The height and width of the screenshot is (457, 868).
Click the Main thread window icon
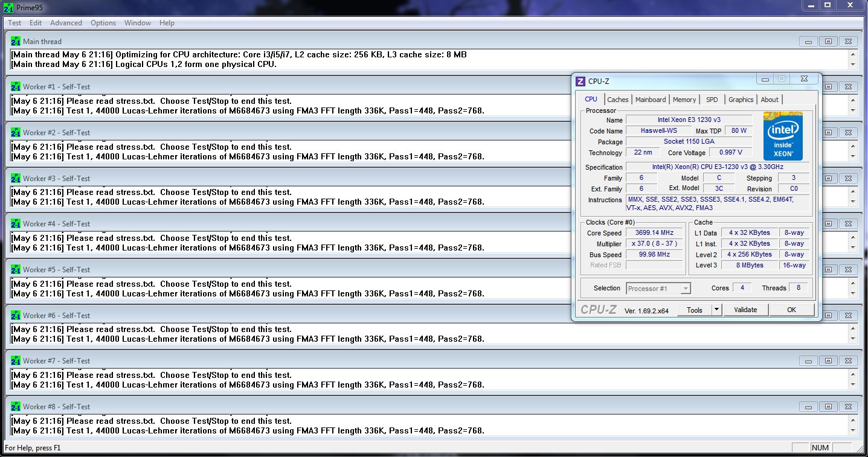coord(16,41)
